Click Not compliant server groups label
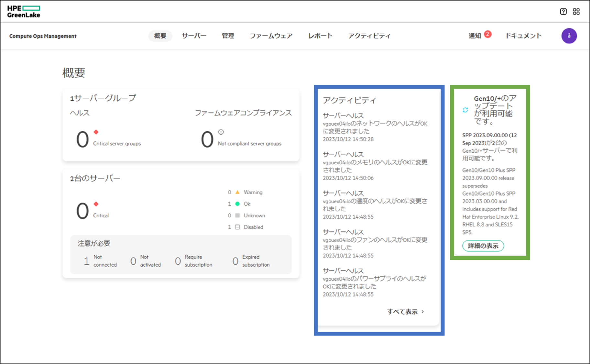This screenshot has width=590, height=364. [249, 144]
